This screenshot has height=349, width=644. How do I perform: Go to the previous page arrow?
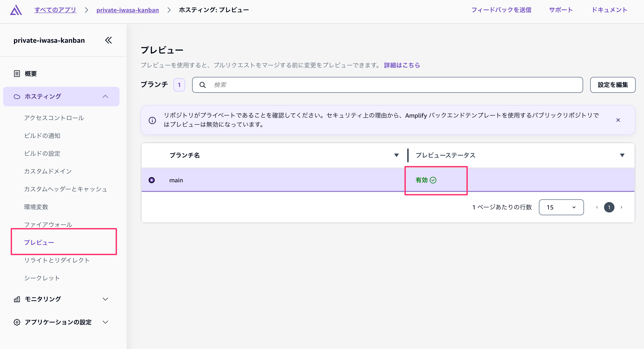coord(597,207)
